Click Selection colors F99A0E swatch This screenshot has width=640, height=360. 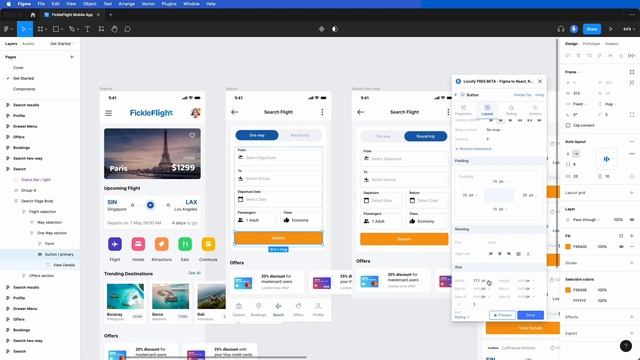tap(568, 290)
